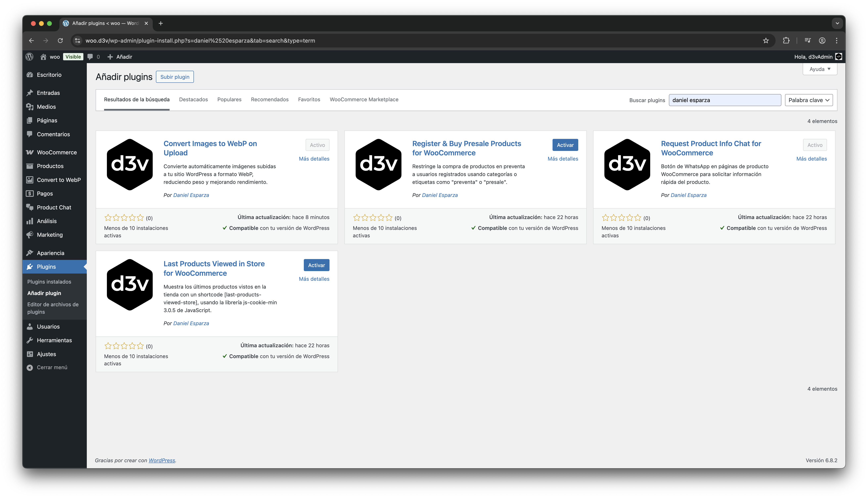Viewport: 868px width, 498px height.
Task: Expand the Chrome tab search chevron
Action: [837, 23]
